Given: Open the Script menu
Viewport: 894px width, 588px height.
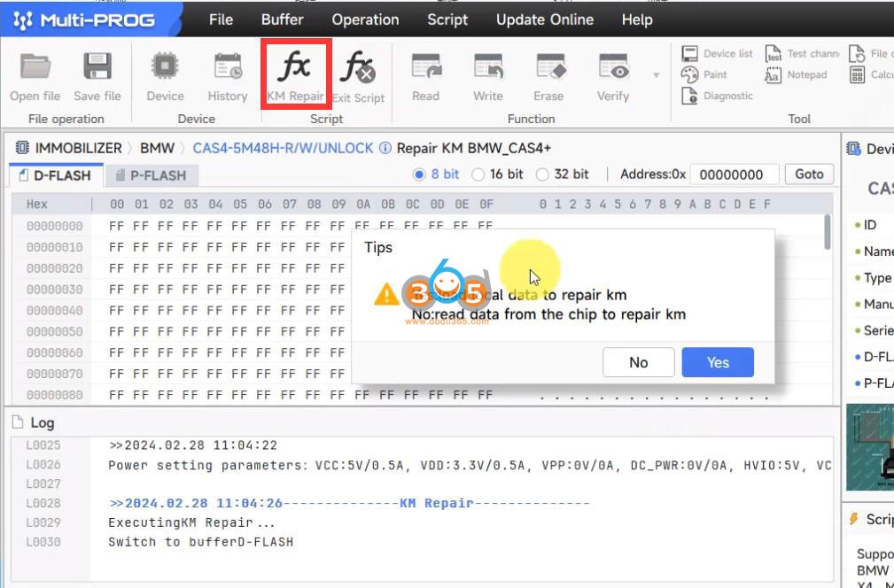Looking at the screenshot, I should pos(447,20).
